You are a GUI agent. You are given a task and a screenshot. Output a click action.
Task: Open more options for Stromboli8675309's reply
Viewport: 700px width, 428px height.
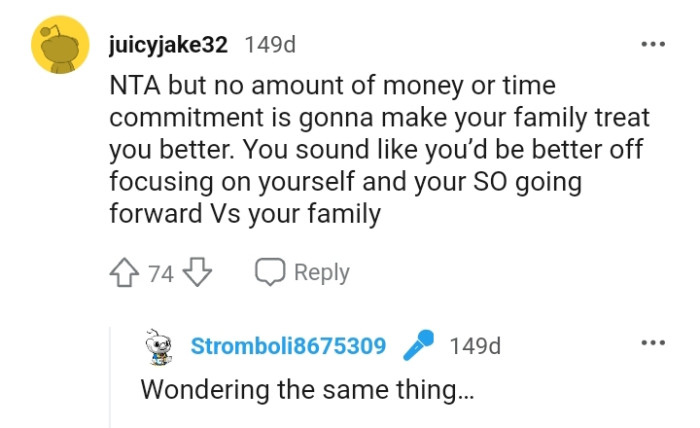pos(653,343)
